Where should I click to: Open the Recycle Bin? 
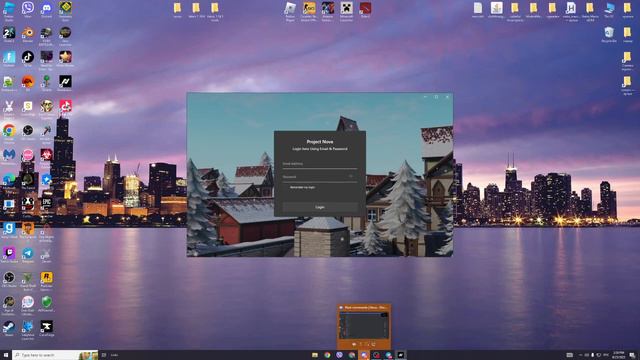(609, 34)
